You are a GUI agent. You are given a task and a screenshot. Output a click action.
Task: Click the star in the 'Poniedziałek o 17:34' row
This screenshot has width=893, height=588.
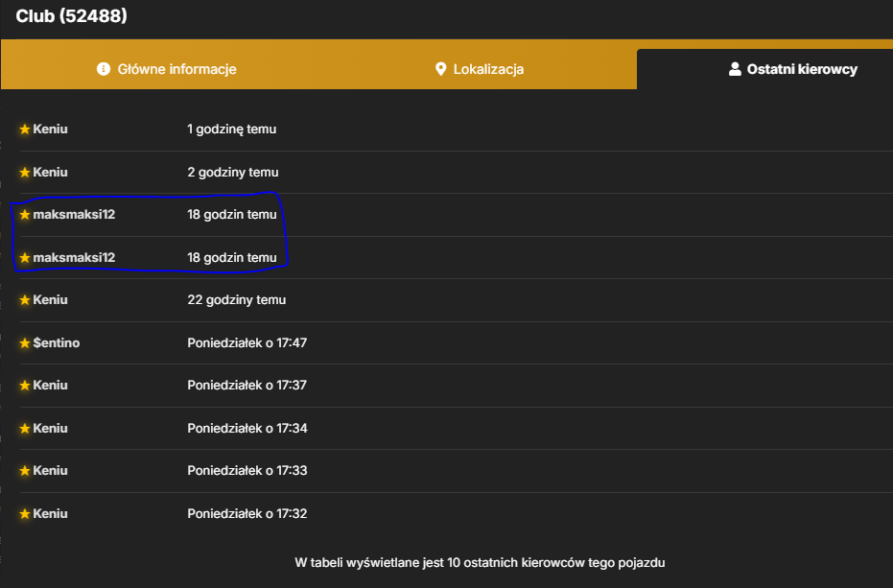25,429
